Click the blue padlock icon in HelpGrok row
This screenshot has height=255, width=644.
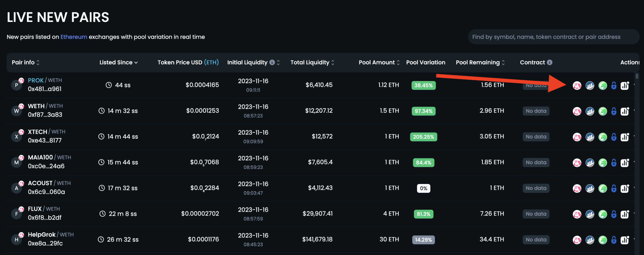click(614, 240)
